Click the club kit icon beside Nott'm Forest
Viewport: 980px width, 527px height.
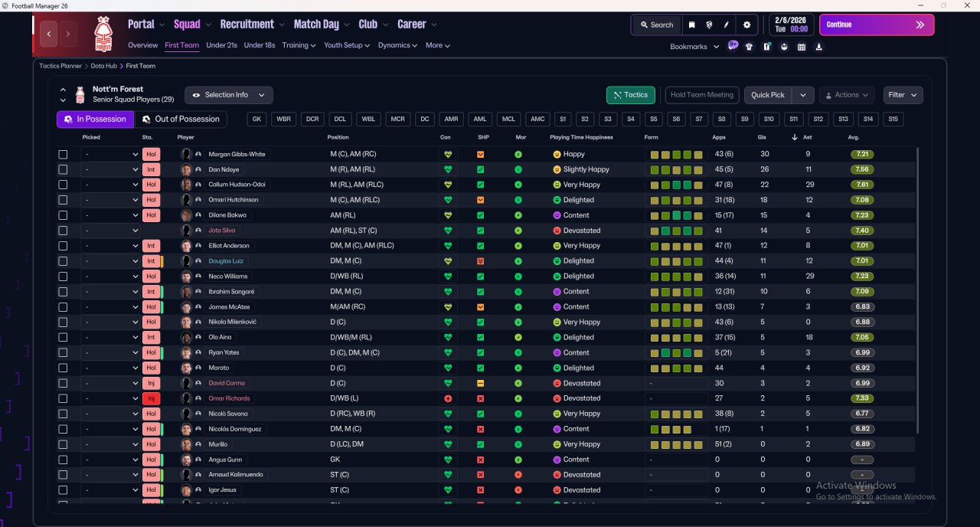80,95
